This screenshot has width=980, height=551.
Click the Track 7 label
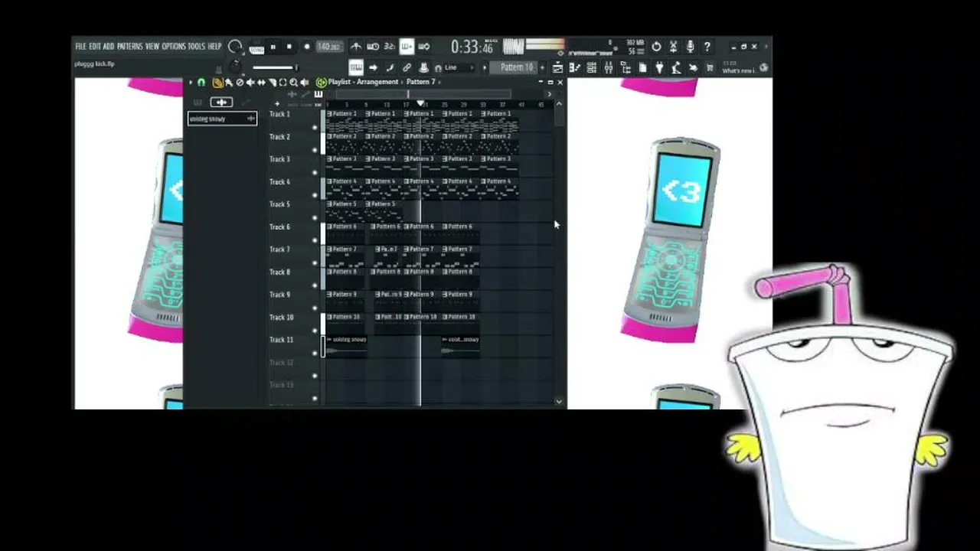[279, 249]
